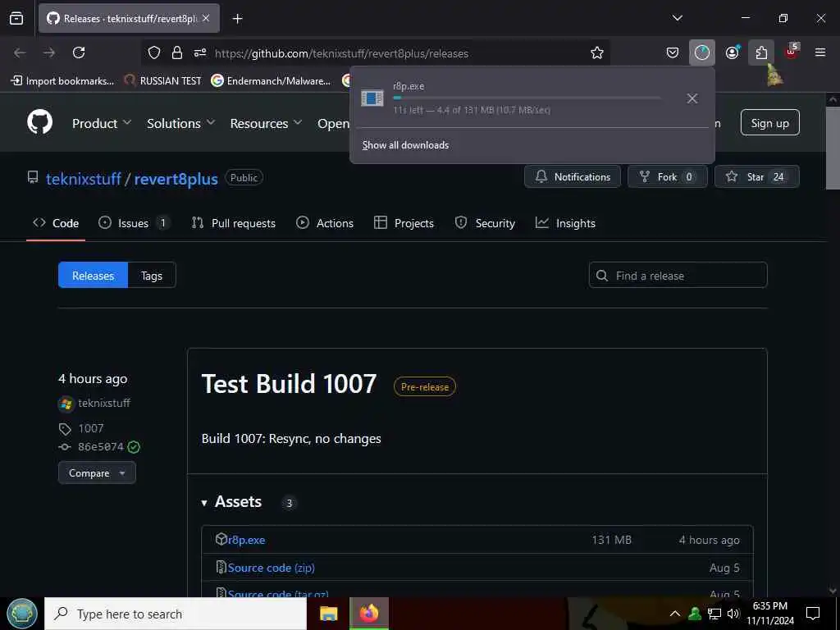Open the Firefox tab overview icon
Viewport: 840px width, 630px height.
[x=16, y=18]
